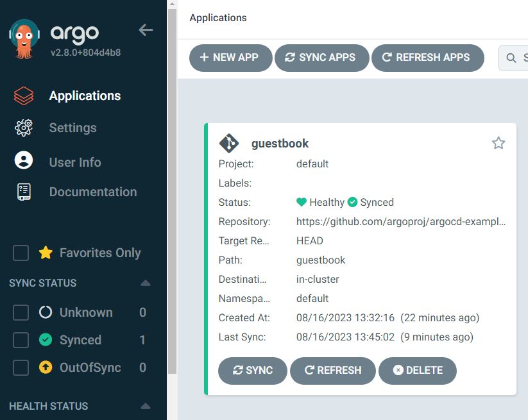
Task: Click the search magnifier icon
Action: click(x=511, y=58)
